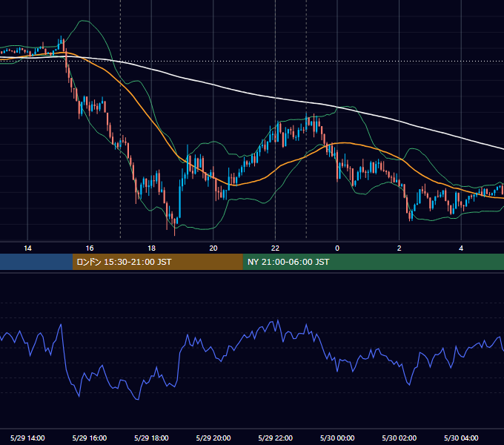Click the 16 hour label on price chart axis
Screen dimensions: 504x445
coord(90,248)
